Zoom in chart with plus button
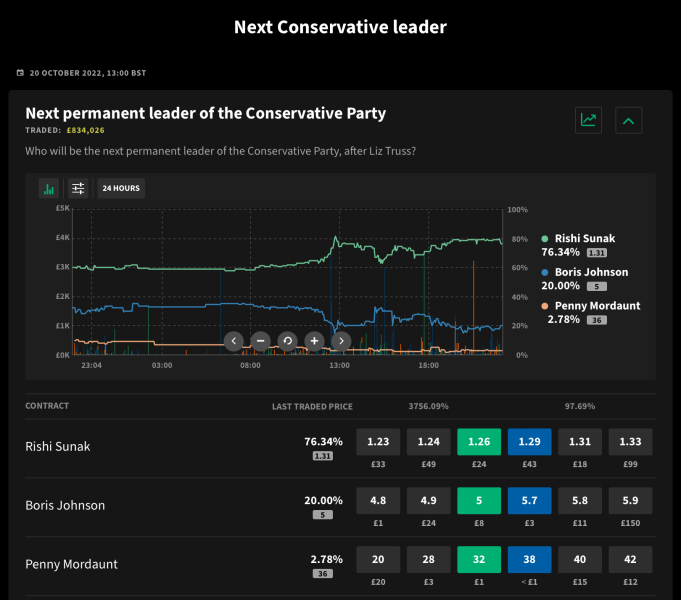Screen dimensions: 681x600 click(x=314, y=341)
